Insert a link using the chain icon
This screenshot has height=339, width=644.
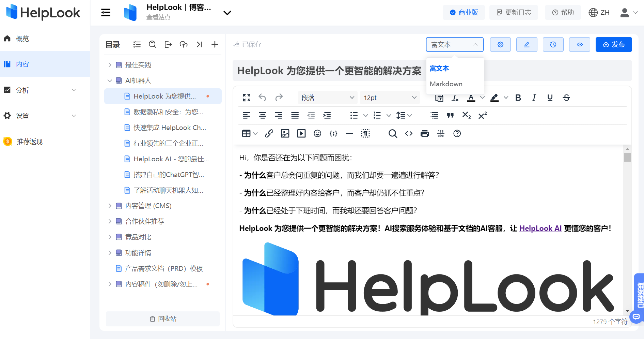269,133
